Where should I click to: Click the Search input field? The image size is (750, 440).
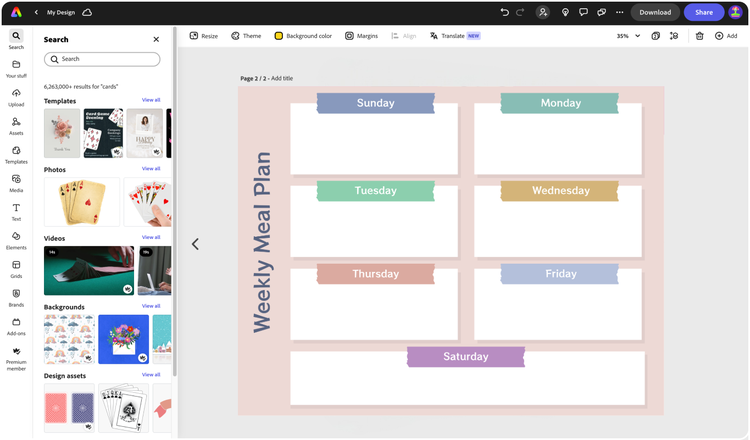click(102, 59)
